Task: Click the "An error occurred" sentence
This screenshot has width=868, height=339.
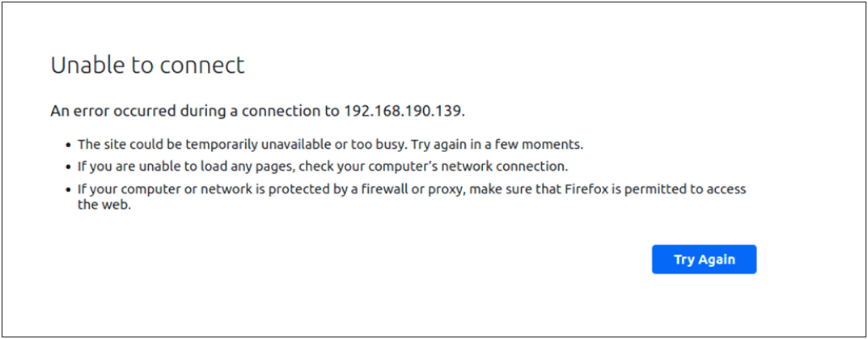Action: pos(257,110)
